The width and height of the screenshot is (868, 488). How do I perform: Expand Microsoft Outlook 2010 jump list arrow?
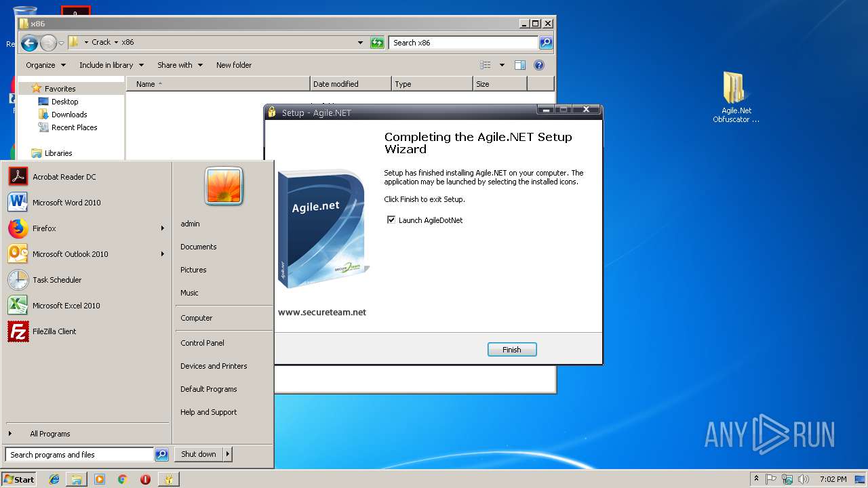click(163, 254)
